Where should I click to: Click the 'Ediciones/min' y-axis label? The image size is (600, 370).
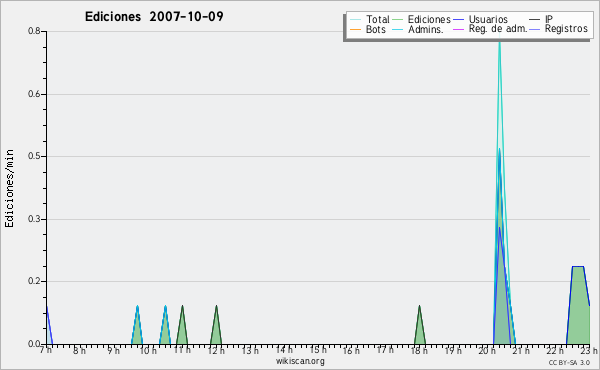pyautogui.click(x=9, y=188)
